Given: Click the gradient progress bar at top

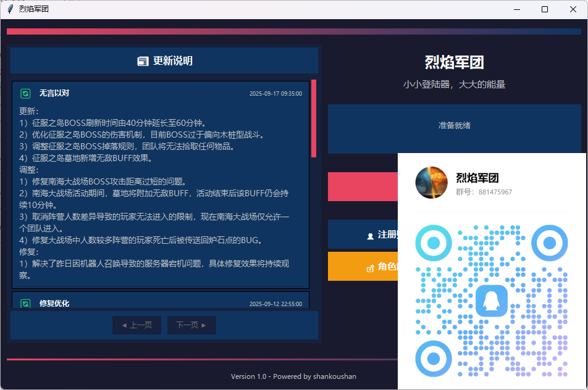Looking at the screenshot, I should tap(294, 31).
